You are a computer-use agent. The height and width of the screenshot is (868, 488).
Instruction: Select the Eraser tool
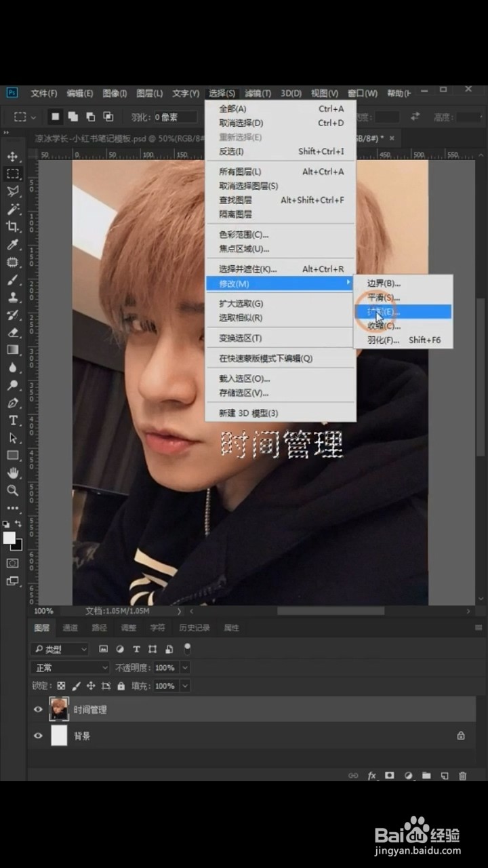(x=13, y=333)
